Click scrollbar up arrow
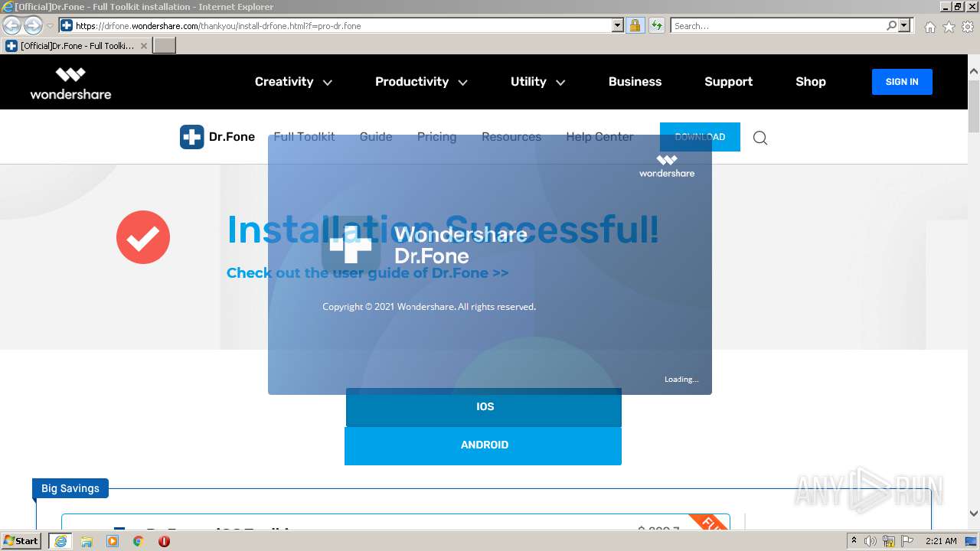 (973, 71)
